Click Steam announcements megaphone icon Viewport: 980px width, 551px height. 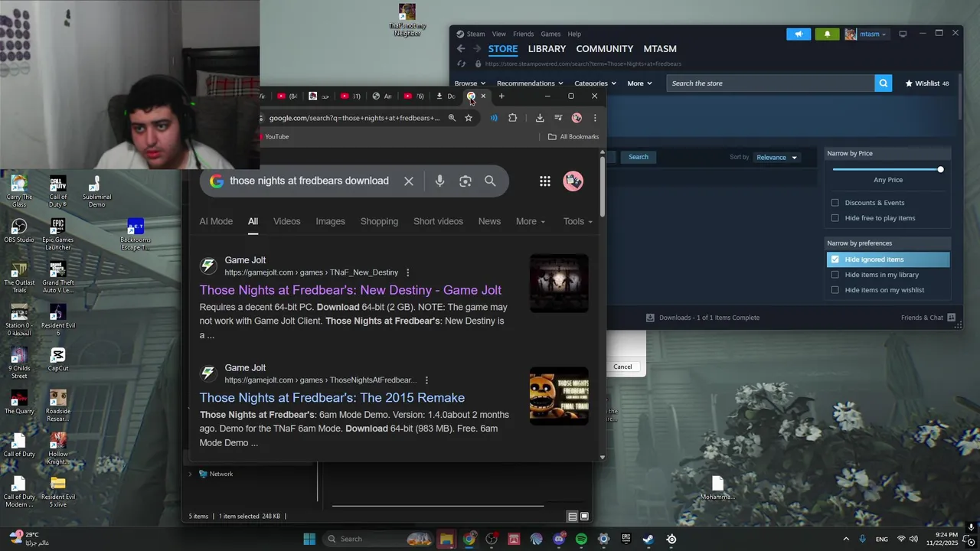tap(799, 34)
